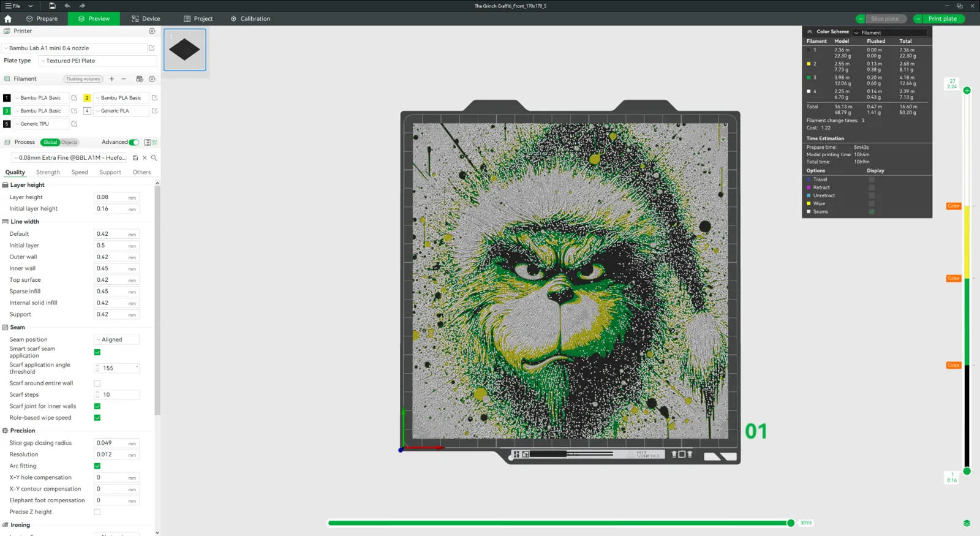Edit filament 5 Generic TPU preset
Screen dimensions: 980x536
(74, 124)
